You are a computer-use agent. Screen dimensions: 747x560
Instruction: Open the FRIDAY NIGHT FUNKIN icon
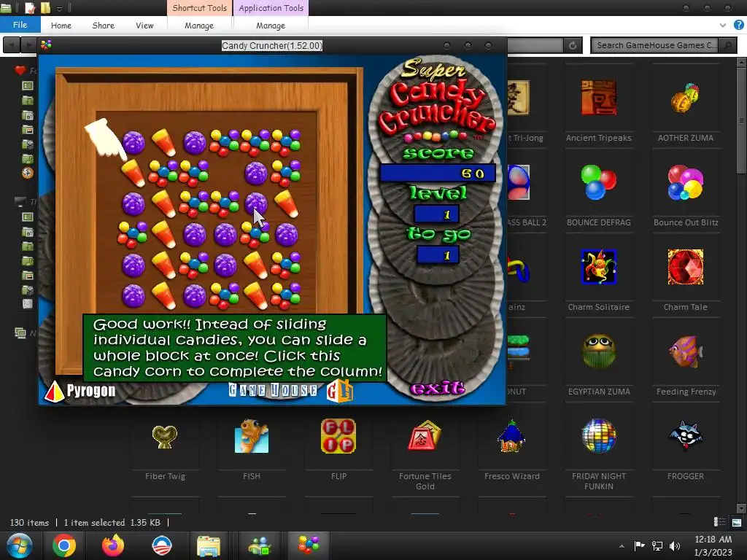click(x=599, y=436)
